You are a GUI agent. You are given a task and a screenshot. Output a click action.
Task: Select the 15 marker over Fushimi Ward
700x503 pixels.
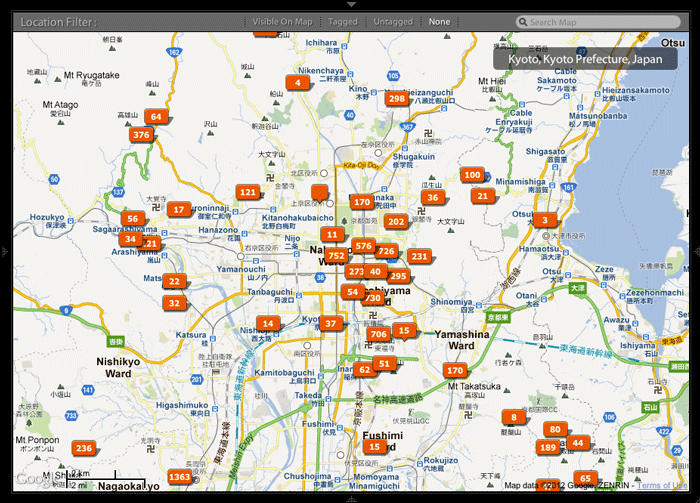click(x=375, y=446)
